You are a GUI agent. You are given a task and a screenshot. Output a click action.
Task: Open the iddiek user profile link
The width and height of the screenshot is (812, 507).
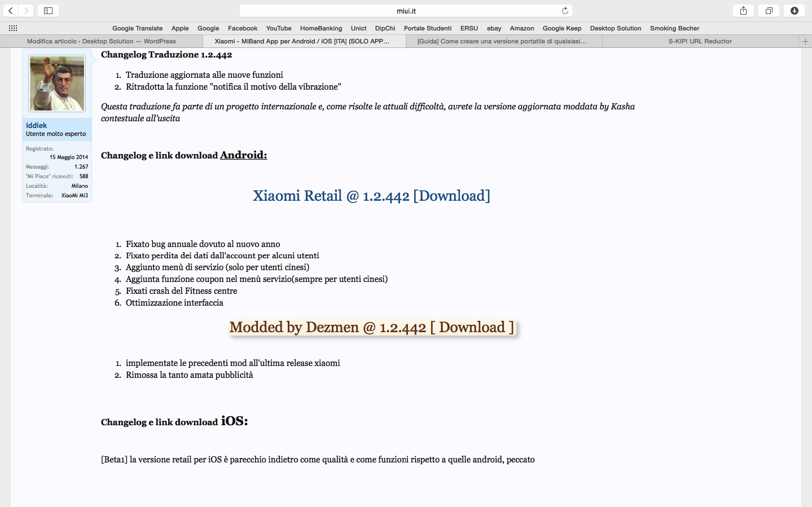[36, 125]
